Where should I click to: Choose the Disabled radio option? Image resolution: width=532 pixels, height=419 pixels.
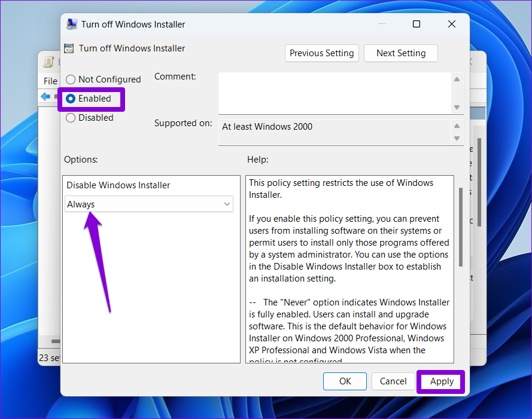(71, 118)
